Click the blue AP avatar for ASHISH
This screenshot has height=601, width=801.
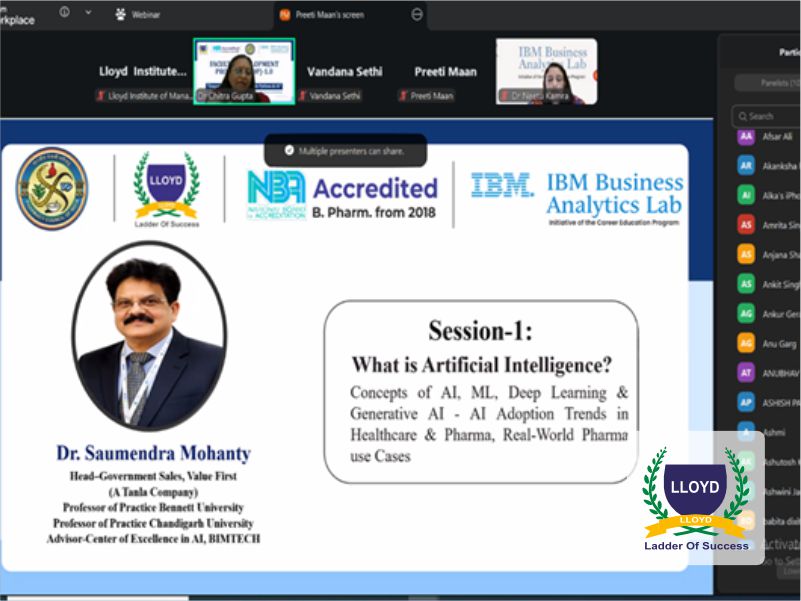(746, 403)
